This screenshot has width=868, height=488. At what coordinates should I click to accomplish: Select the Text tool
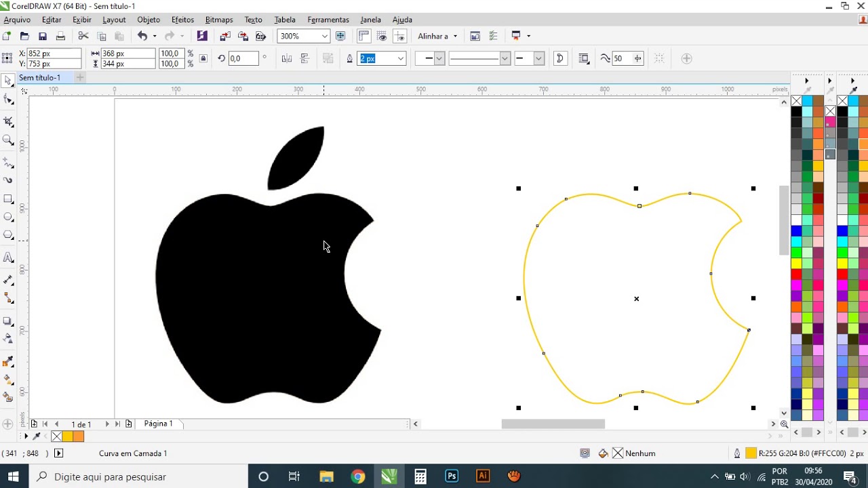[x=8, y=258]
